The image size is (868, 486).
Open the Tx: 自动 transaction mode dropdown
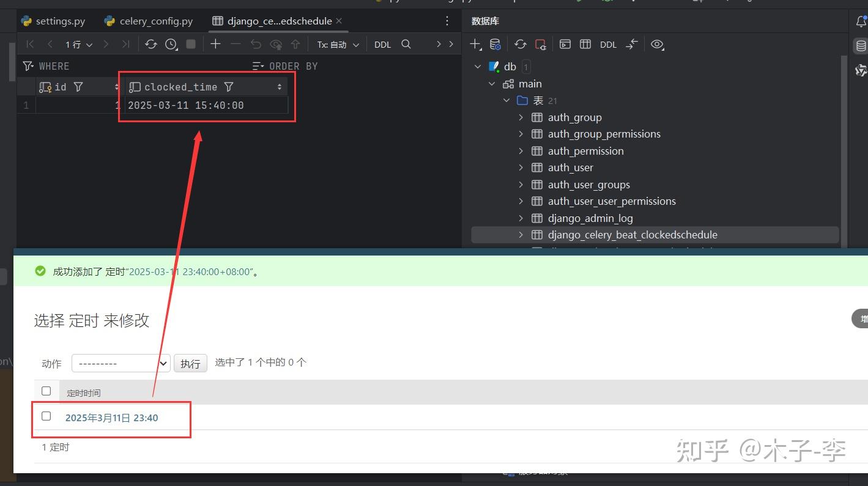(x=336, y=44)
